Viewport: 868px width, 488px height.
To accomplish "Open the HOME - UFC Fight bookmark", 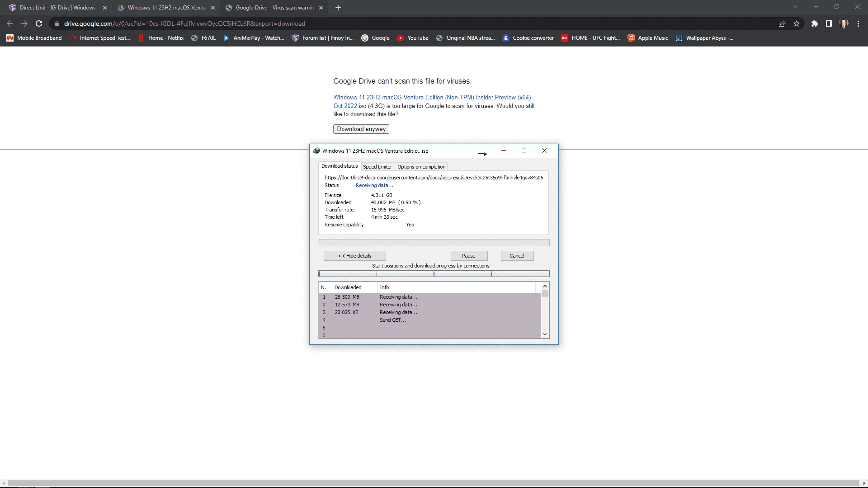I will pyautogui.click(x=591, y=38).
